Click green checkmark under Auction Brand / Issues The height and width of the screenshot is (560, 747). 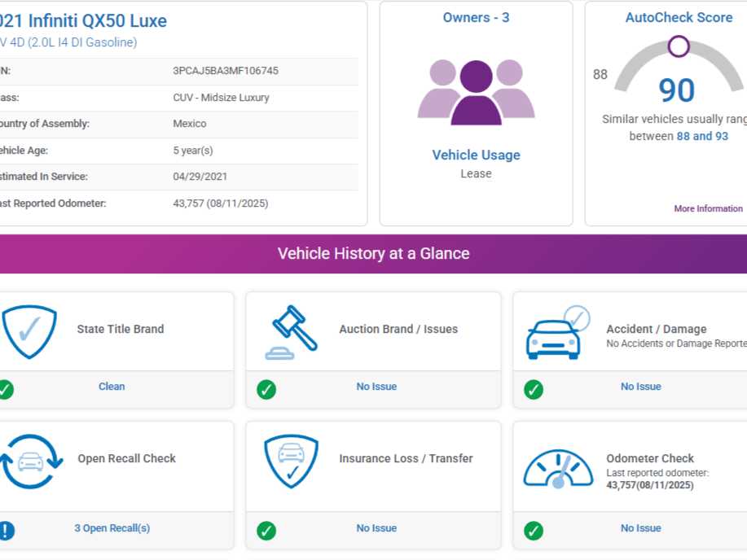pyautogui.click(x=266, y=389)
